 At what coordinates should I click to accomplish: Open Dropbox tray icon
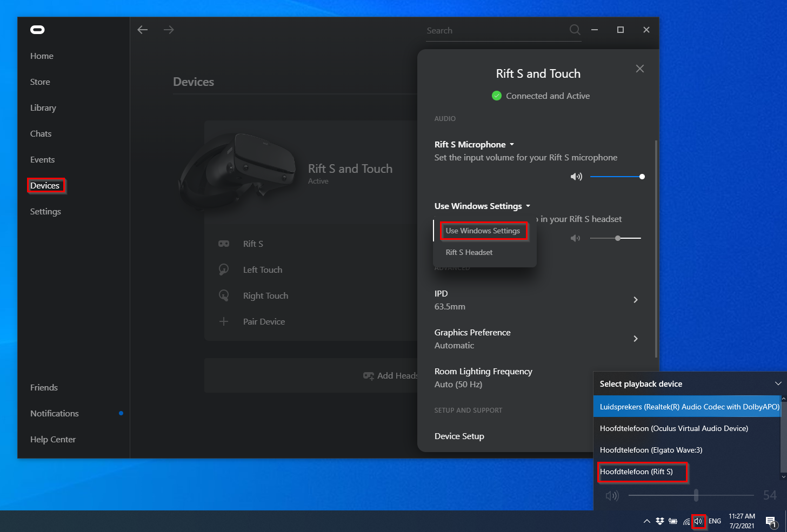659,521
